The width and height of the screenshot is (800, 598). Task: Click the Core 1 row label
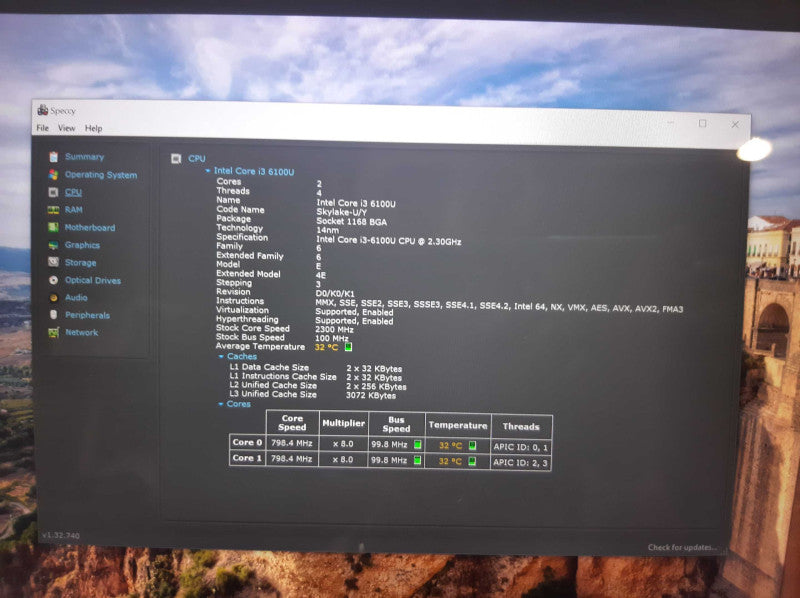pos(247,458)
